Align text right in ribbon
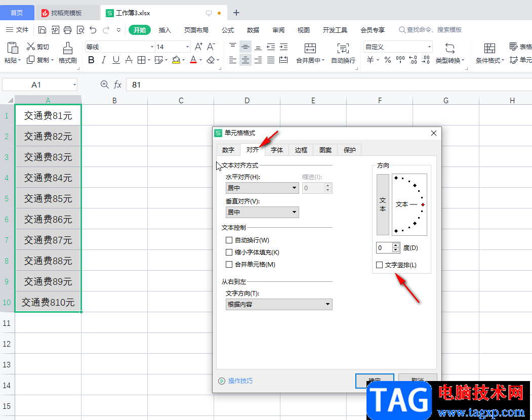Image resolution: width=532 pixels, height=420 pixels. 258,60
